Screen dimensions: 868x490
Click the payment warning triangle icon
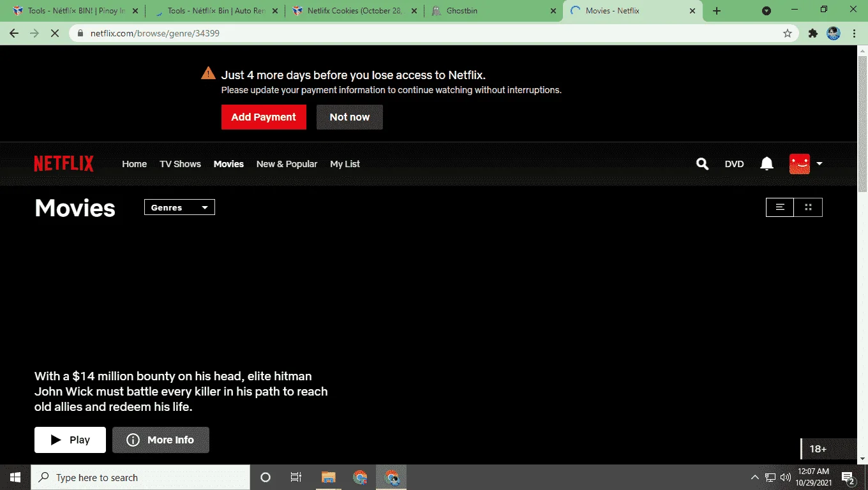pos(208,73)
